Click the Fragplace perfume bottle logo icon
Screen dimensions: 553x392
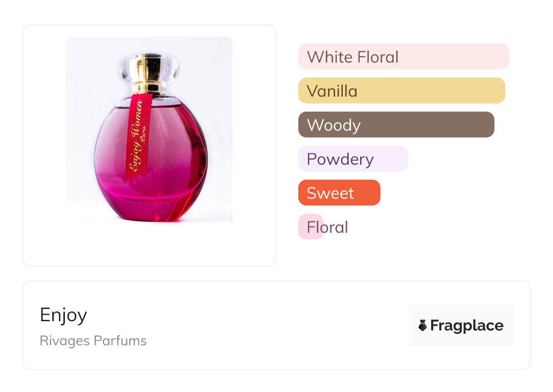click(x=423, y=325)
